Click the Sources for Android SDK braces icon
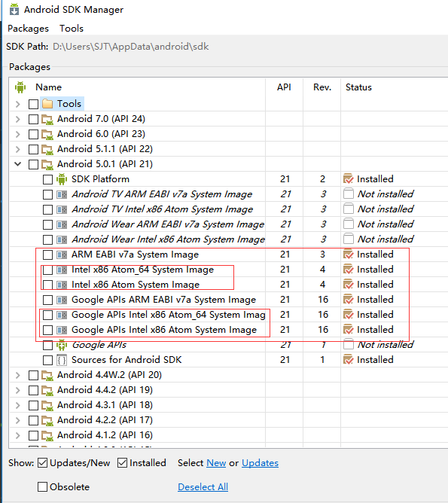This screenshot has height=503, width=448. [62, 360]
